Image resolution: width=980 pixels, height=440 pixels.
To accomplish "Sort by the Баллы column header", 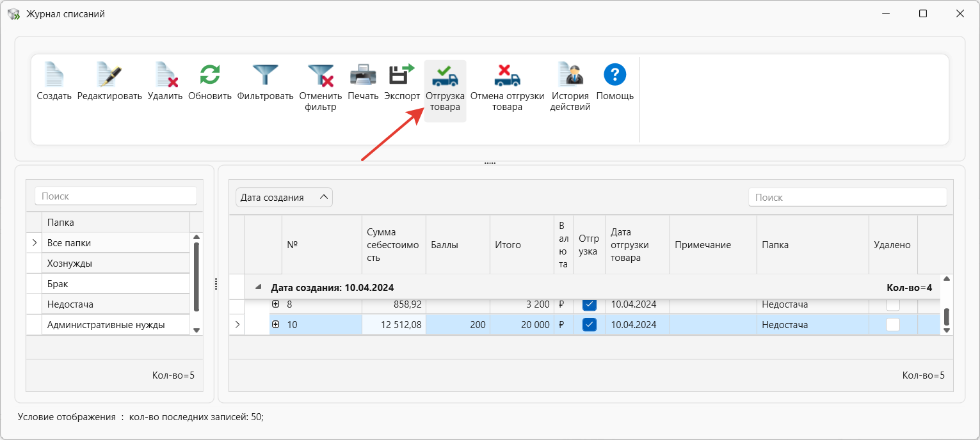I will (458, 245).
